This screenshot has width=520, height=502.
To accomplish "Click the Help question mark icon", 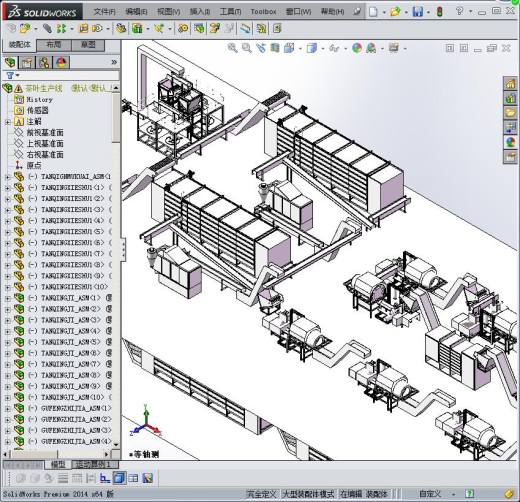I will point(459,11).
